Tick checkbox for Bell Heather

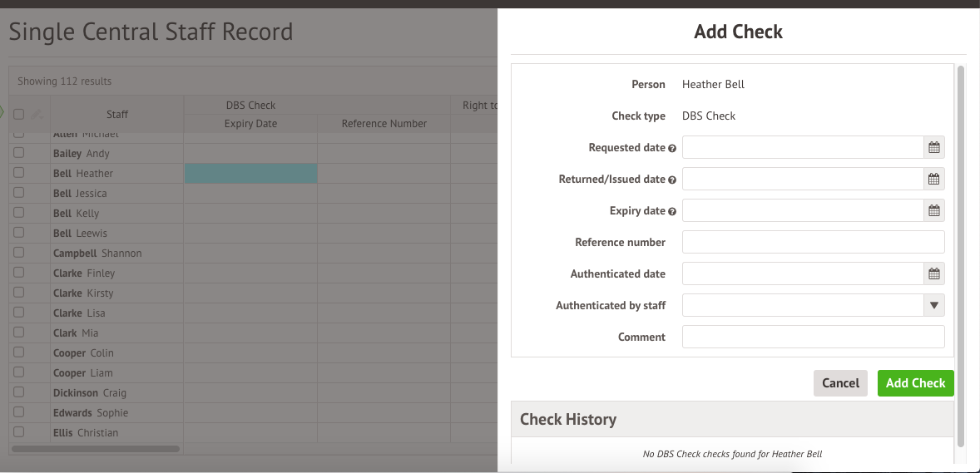tap(19, 172)
